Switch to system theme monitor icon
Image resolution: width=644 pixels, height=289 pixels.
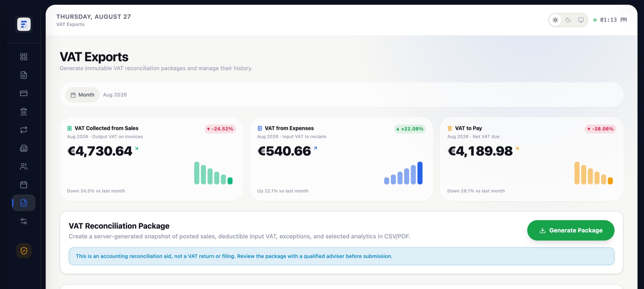click(581, 20)
